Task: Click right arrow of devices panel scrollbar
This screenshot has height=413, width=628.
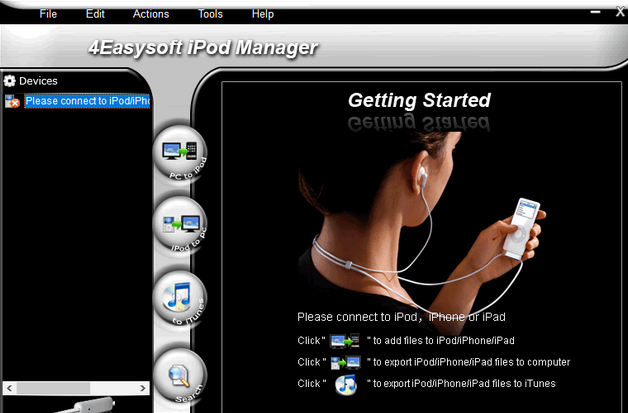Action: click(143, 388)
